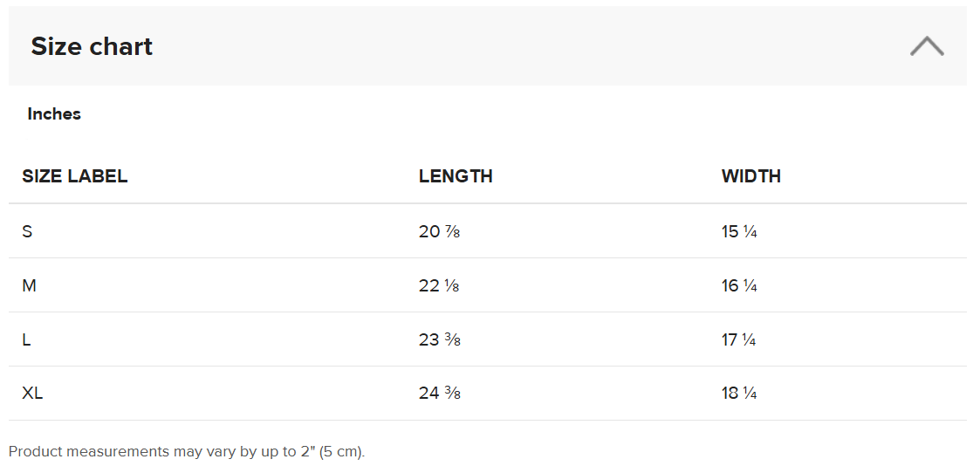The image size is (980, 466).
Task: Select the Inches unit label
Action: (x=54, y=114)
